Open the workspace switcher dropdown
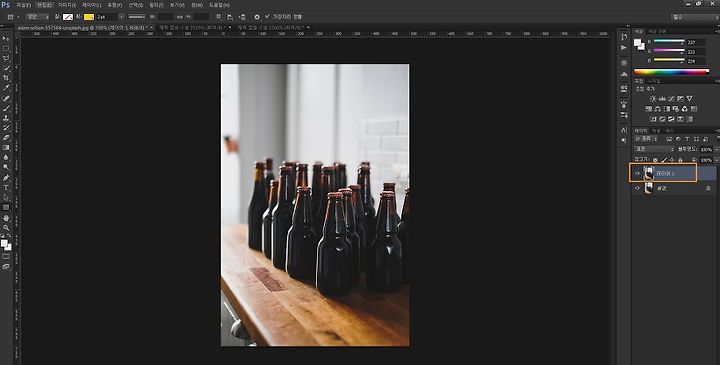Image resolution: width=720 pixels, height=365 pixels. coord(694,17)
